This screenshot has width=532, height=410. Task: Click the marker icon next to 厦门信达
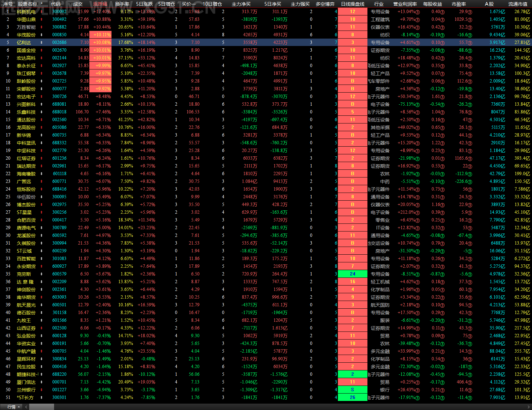coord(41,382)
